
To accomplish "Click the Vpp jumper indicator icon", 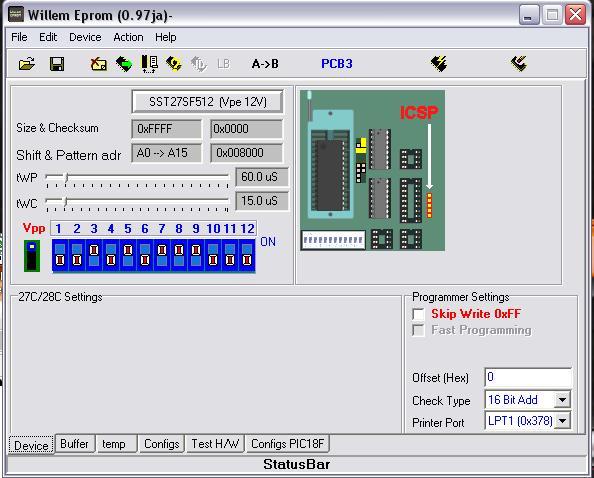I will [32, 256].
